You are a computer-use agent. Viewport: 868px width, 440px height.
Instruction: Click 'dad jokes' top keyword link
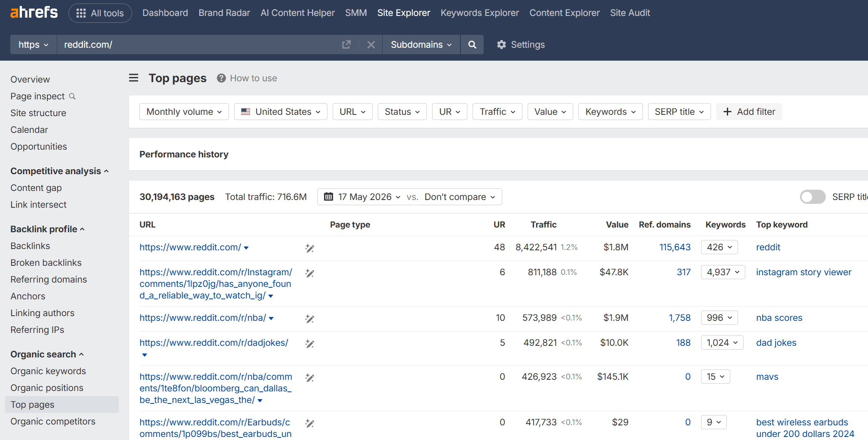pos(776,343)
